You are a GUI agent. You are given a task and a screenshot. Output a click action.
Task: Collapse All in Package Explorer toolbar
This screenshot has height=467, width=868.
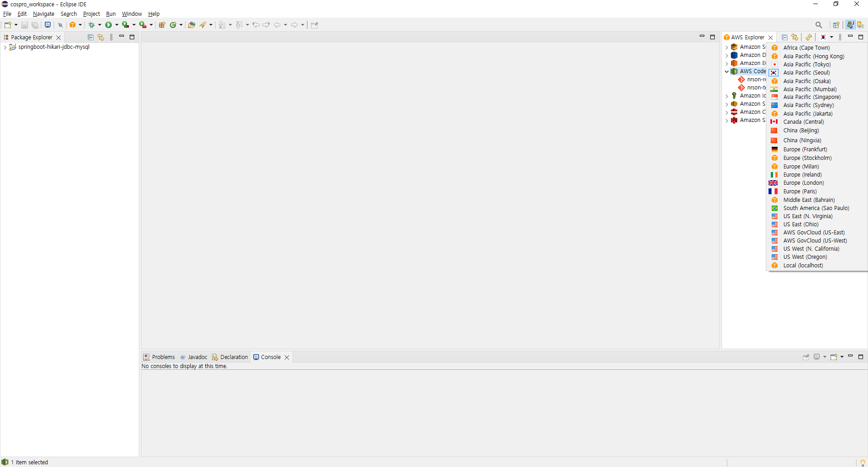click(x=90, y=37)
